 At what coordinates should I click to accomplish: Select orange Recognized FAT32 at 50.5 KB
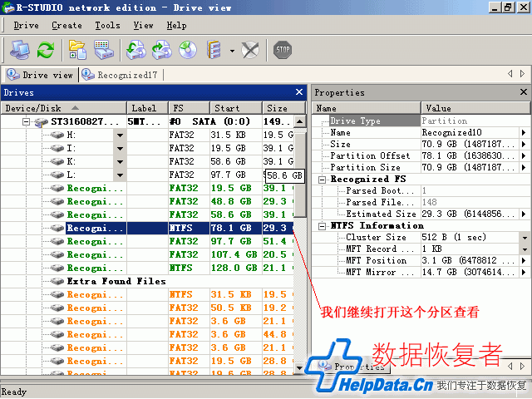147,308
